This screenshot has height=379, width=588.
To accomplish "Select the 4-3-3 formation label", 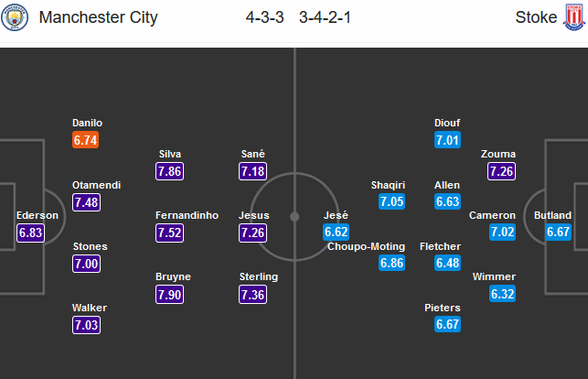I will (x=265, y=17).
